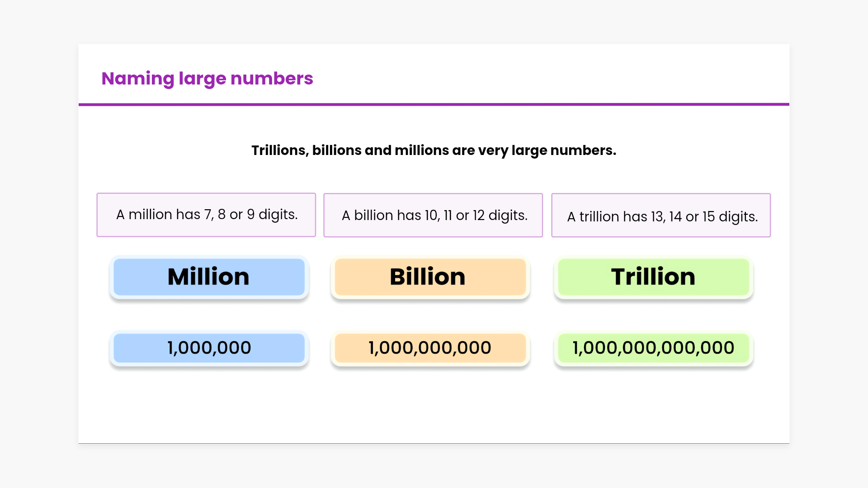Click the 'A trillion has 13, 14 or 15 digits' box
This screenshot has height=488, width=868.
tap(661, 216)
